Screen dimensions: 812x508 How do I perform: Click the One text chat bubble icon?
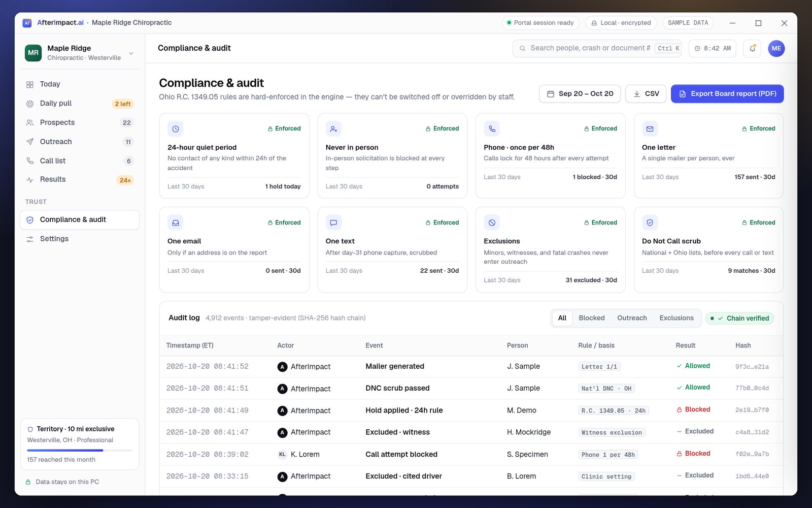click(x=333, y=223)
